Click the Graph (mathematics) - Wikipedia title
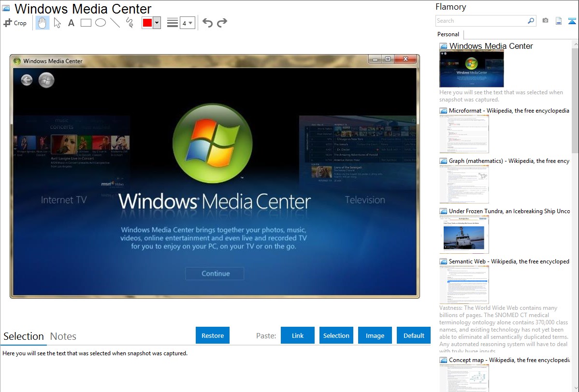This screenshot has height=392, width=579. 509,161
